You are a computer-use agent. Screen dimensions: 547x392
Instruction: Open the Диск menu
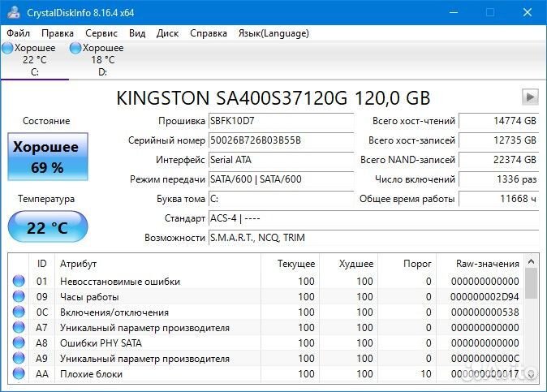point(167,33)
